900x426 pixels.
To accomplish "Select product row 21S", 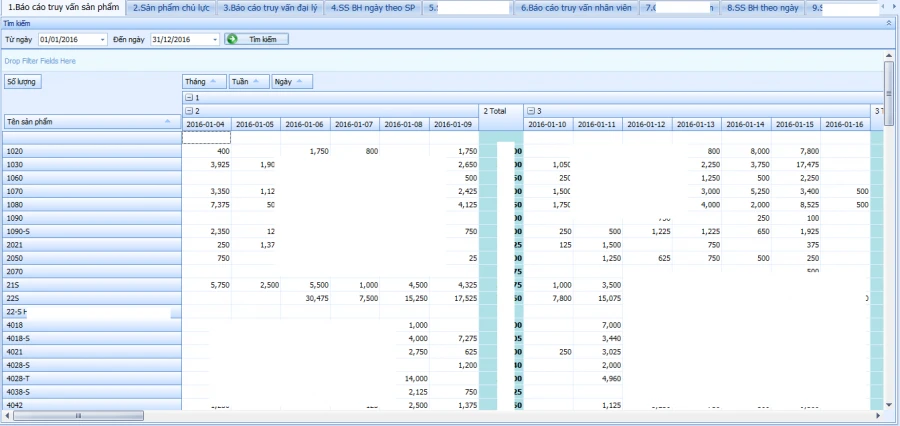I will (x=92, y=285).
